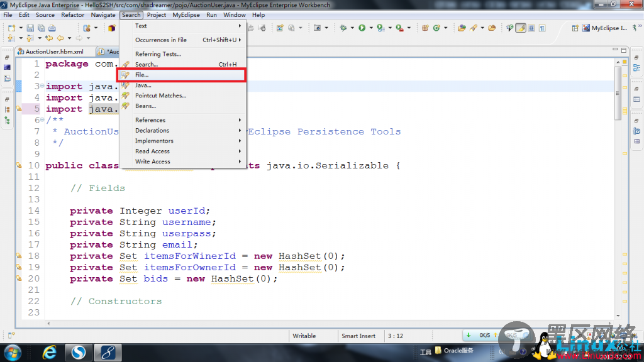Click the Save icon in toolbar
The image size is (644, 362).
[30, 28]
